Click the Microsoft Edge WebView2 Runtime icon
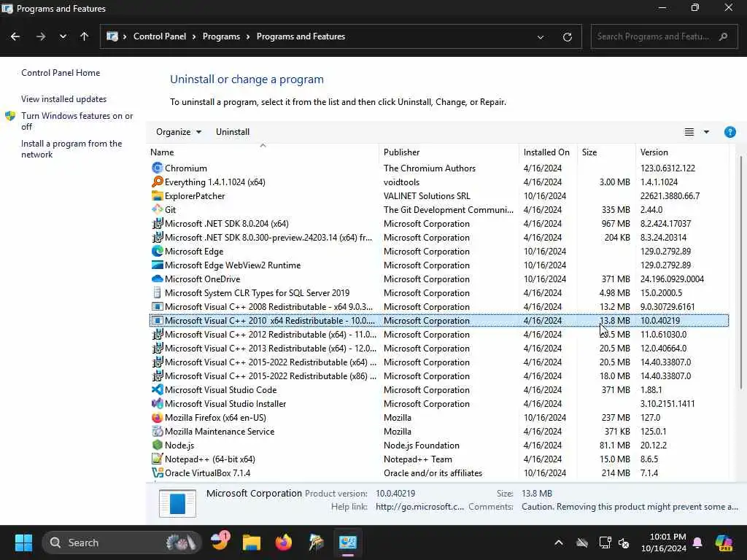 pyautogui.click(x=158, y=265)
